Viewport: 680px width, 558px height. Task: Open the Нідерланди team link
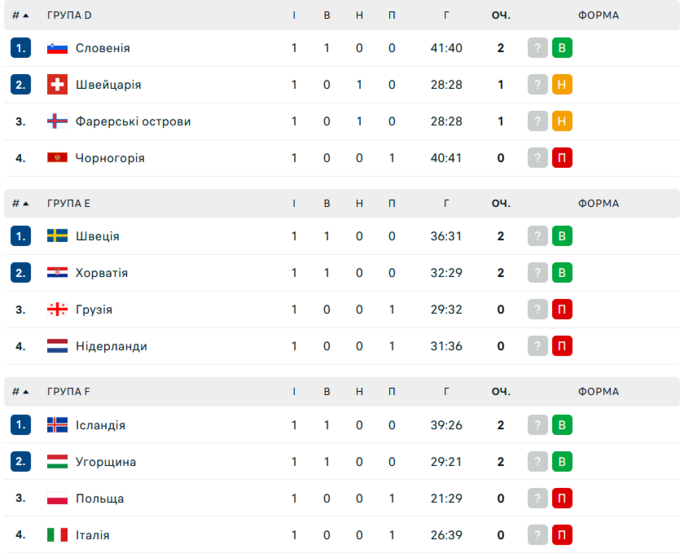111,346
